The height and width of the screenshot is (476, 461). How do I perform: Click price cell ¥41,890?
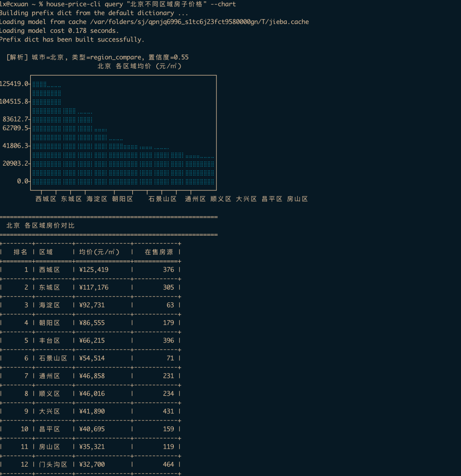click(92, 412)
